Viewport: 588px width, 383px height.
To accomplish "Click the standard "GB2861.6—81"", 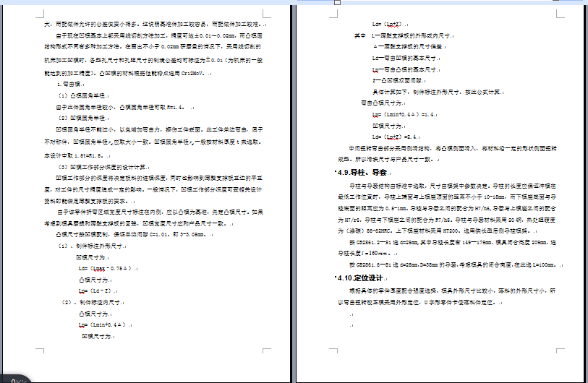I will click(x=372, y=264).
